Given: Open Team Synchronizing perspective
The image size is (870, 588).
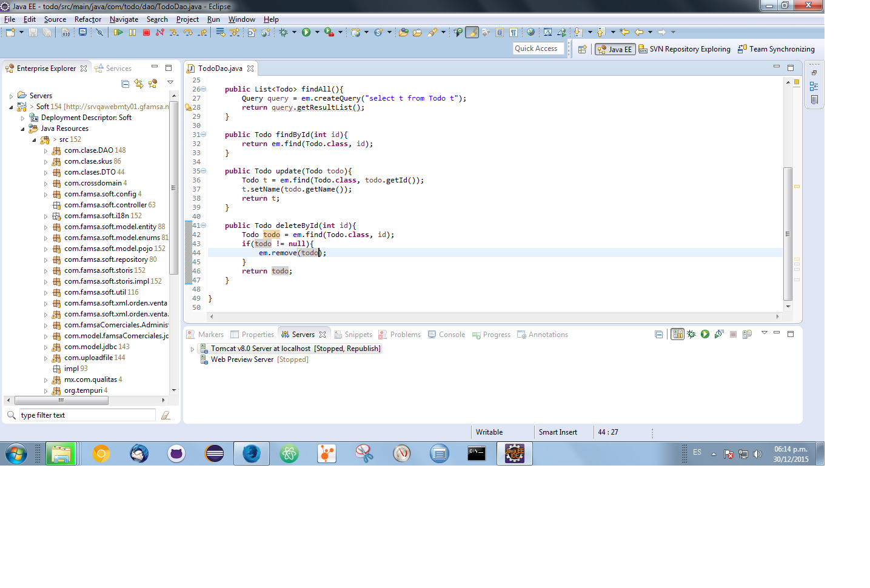Looking at the screenshot, I should click(776, 49).
